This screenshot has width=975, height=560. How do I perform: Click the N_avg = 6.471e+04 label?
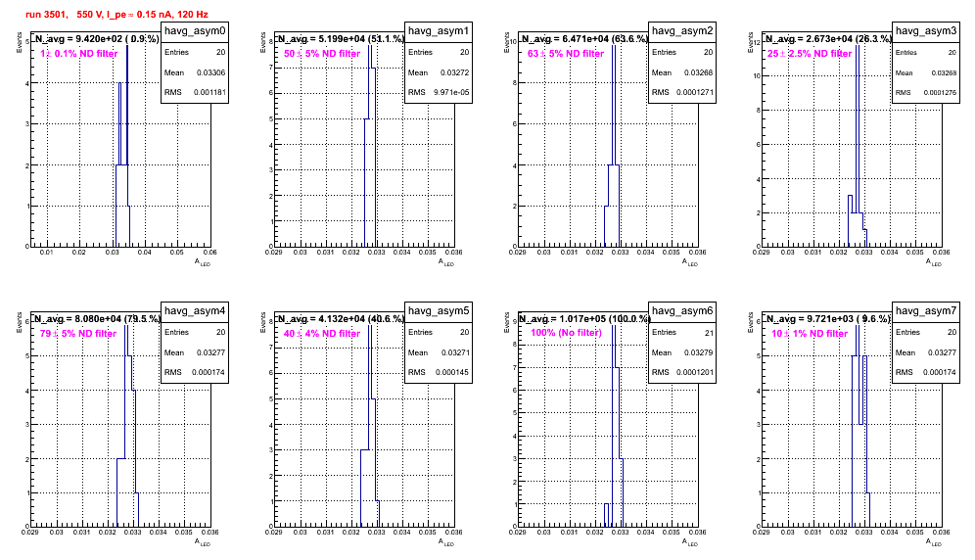[x=584, y=38]
